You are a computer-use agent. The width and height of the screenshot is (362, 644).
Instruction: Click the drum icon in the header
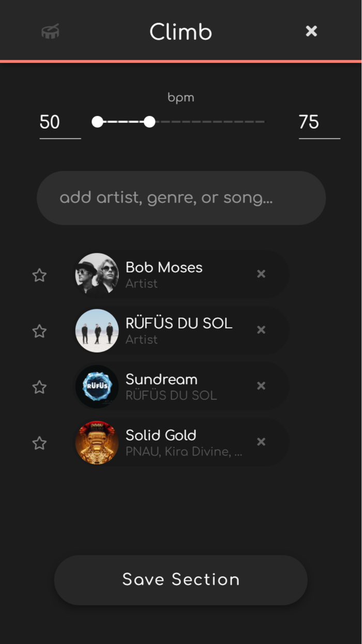pyautogui.click(x=50, y=31)
